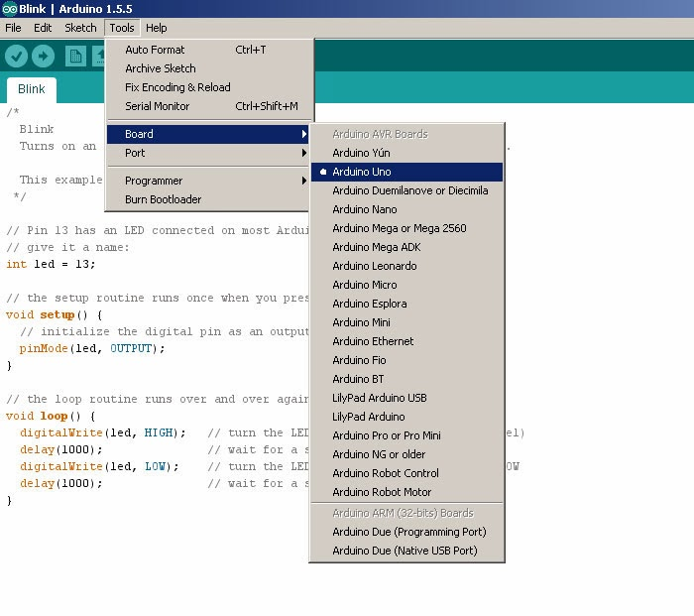The image size is (694, 616).
Task: Click 'digitalWrite(led, HIGH);' code line
Action: [x=103, y=433]
